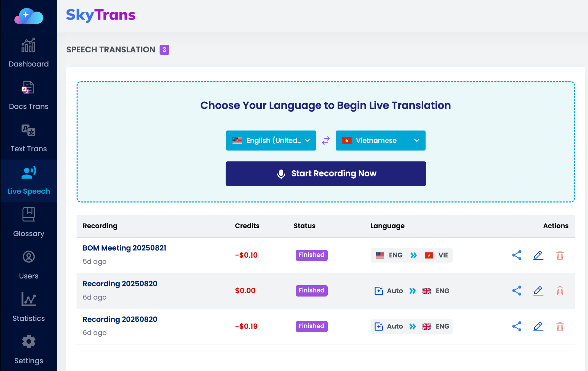The height and width of the screenshot is (371, 588).
Task: Delete the BOM Meeting 20250821 recording
Action: click(560, 255)
